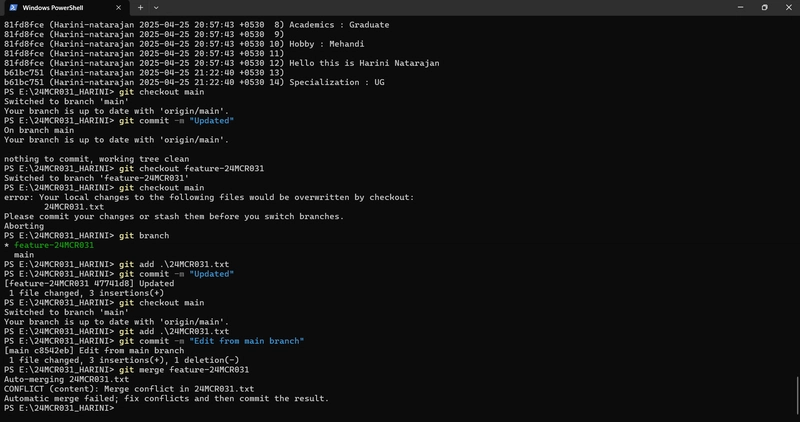Image resolution: width=800 pixels, height=422 pixels.
Task: Close the Windows PowerShell tab
Action: click(118, 8)
